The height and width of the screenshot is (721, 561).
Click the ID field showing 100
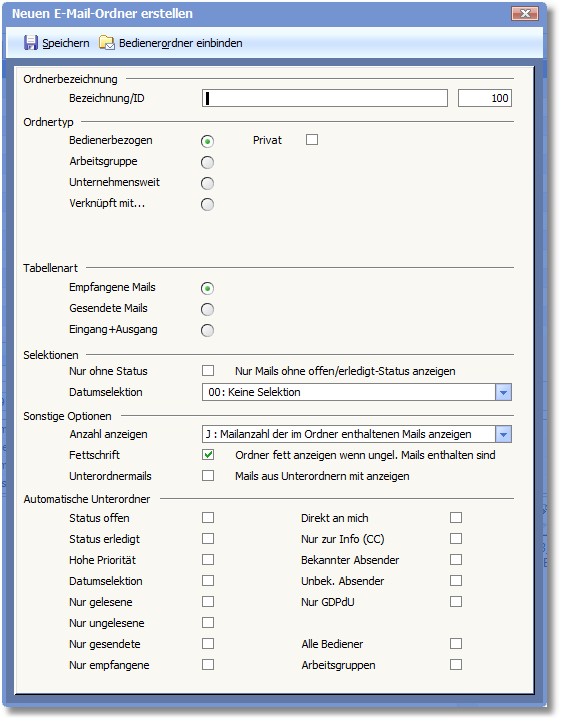485,98
